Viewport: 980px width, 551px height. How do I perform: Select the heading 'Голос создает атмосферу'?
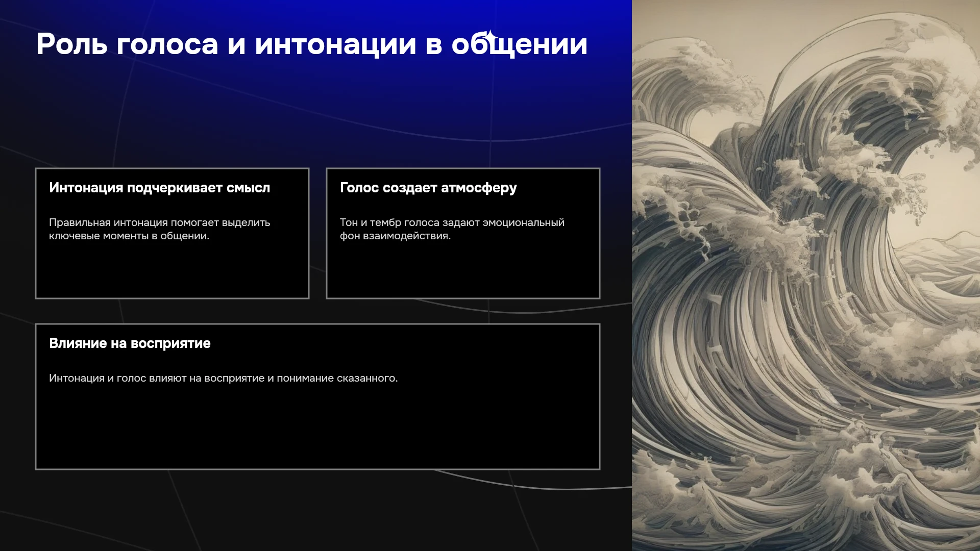[x=428, y=188]
